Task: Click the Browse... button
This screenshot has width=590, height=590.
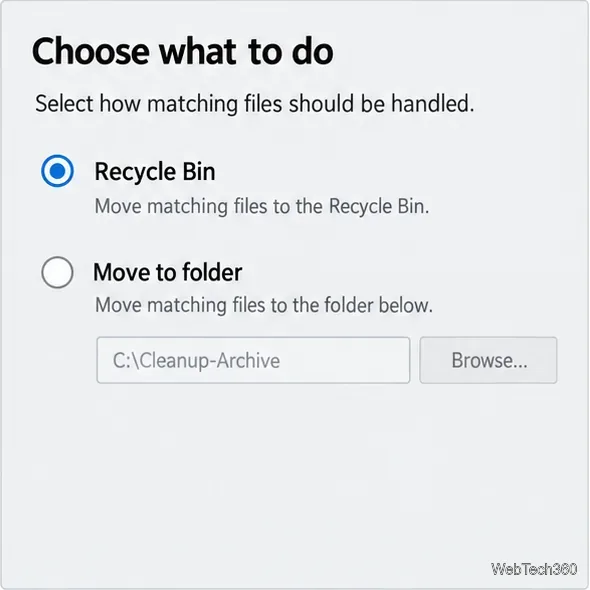Action: pyautogui.click(x=488, y=360)
